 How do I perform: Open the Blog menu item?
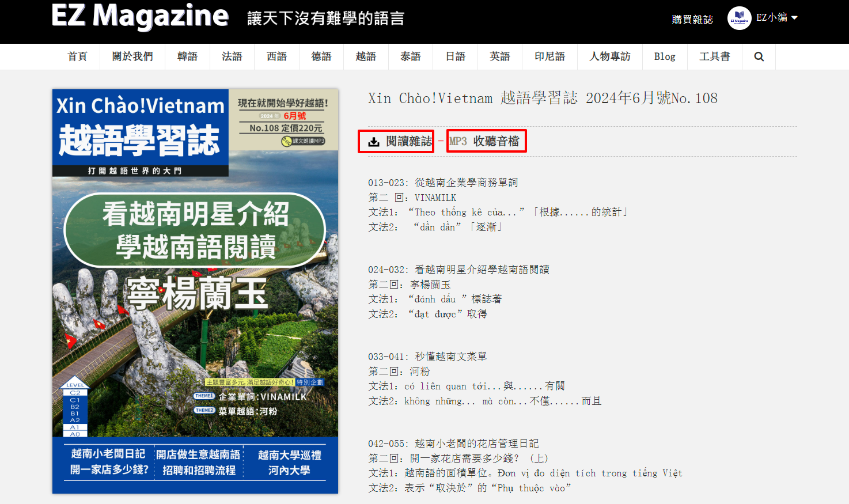664,56
